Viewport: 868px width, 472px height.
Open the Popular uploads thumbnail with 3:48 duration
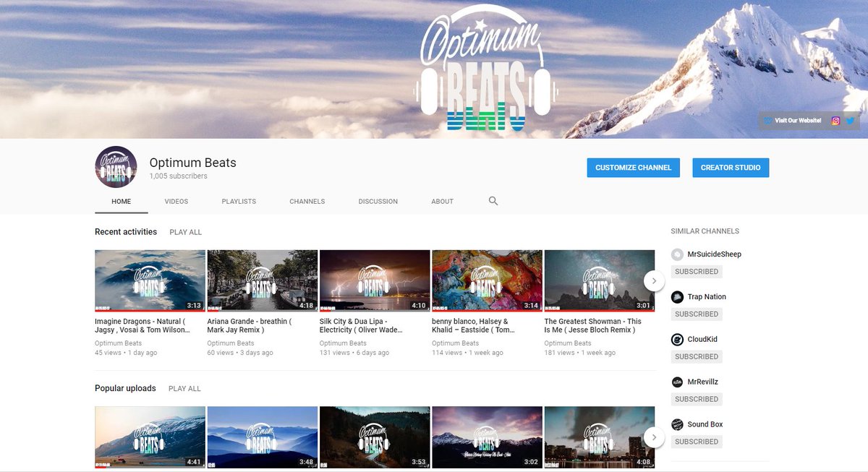click(x=263, y=437)
